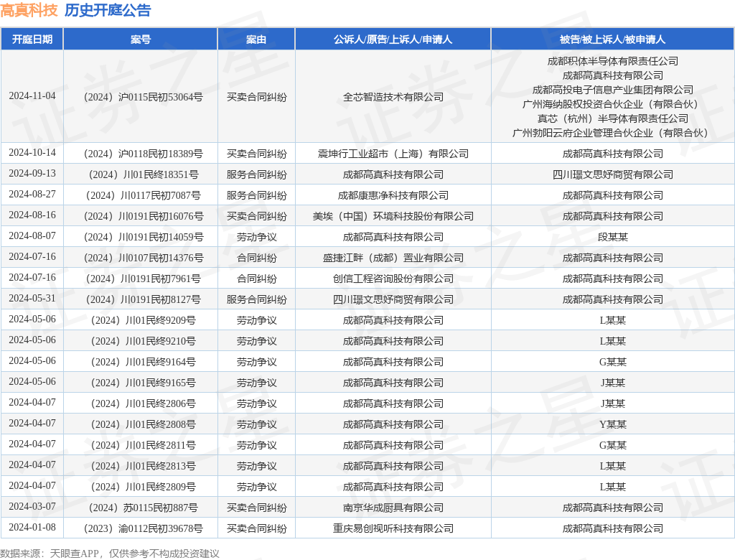Viewport: 735px width, 560px height.
Task: Click defendant 段某某
Action: pyautogui.click(x=613, y=238)
